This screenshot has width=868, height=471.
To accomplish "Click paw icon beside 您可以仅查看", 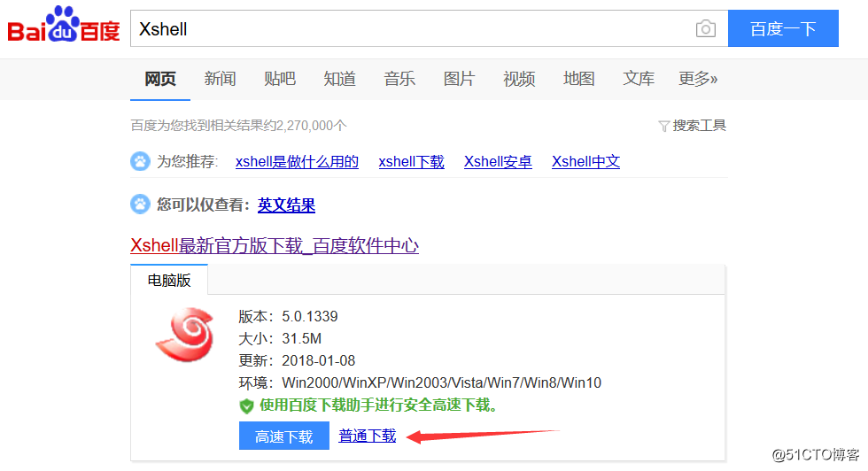I will point(140,205).
